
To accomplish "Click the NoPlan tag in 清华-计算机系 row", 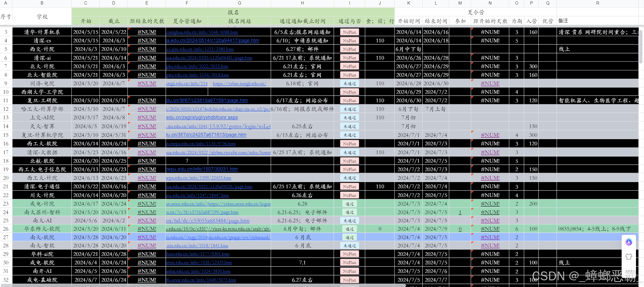I will tap(349, 32).
